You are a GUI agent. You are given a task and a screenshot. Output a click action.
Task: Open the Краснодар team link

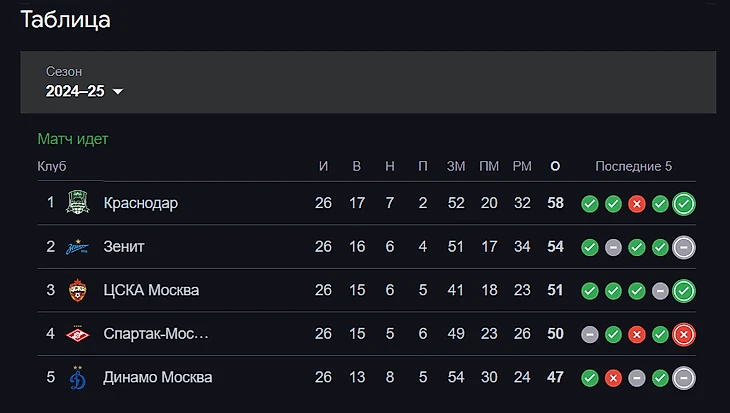141,203
